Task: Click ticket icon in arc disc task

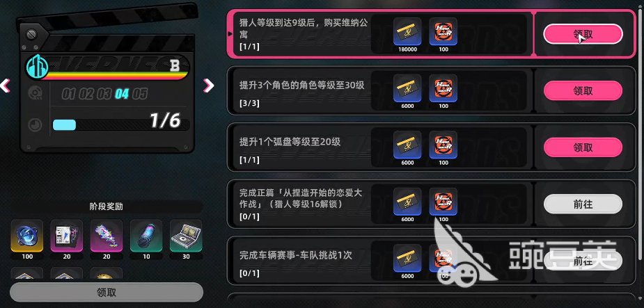Action: pos(407,145)
